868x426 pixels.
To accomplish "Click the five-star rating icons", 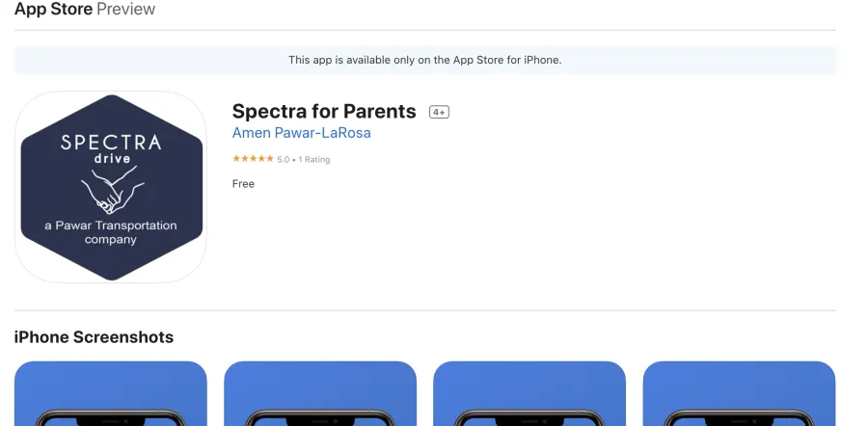I will [x=253, y=159].
